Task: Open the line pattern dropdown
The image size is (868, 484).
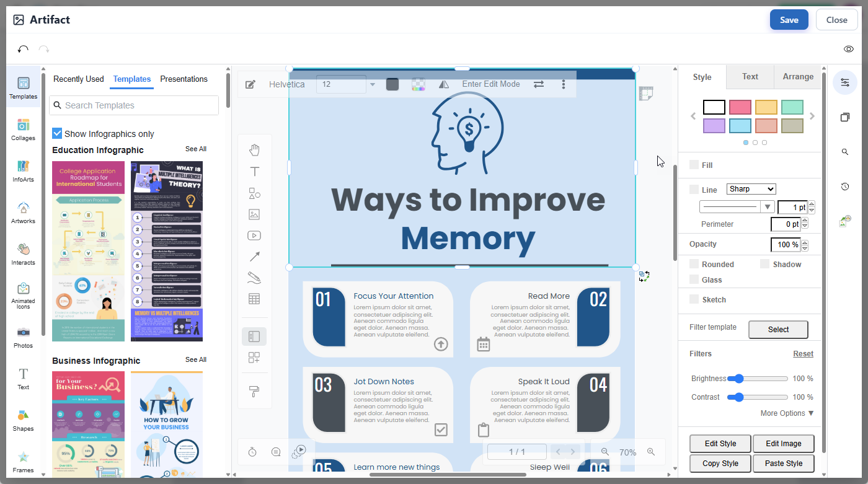Action: click(737, 207)
